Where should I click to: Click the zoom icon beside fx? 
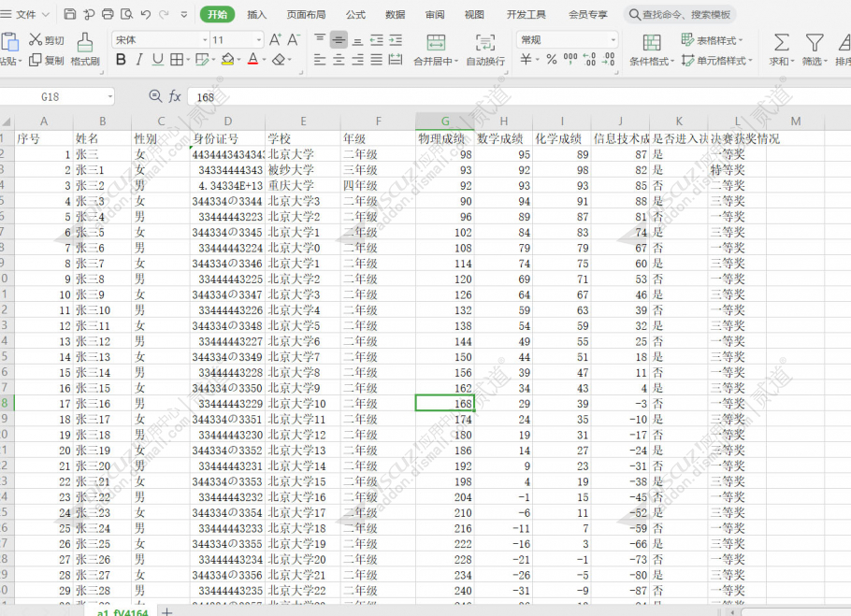[x=155, y=96]
